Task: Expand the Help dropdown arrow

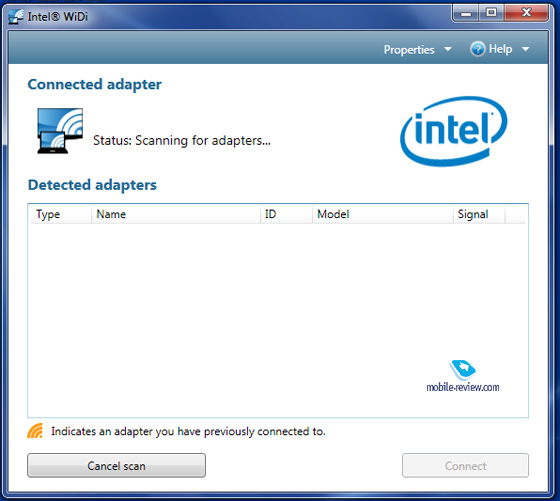Action: coord(525,49)
